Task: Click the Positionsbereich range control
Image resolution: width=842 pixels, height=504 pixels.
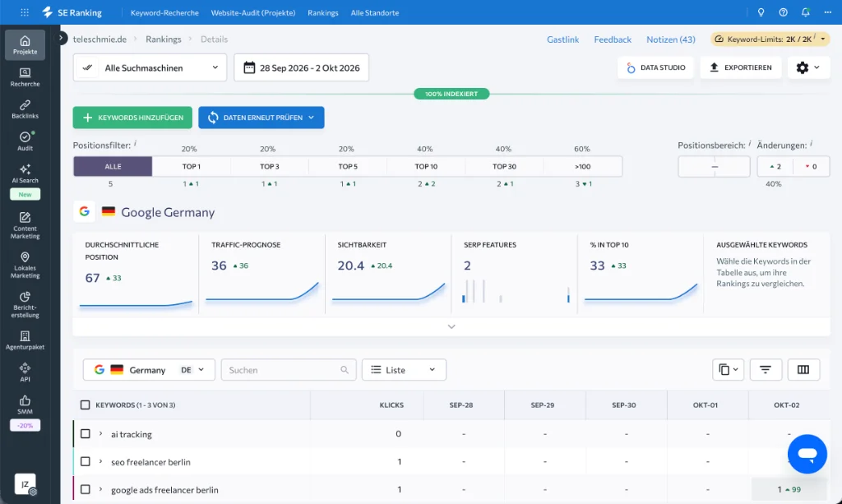Action: pyautogui.click(x=715, y=166)
